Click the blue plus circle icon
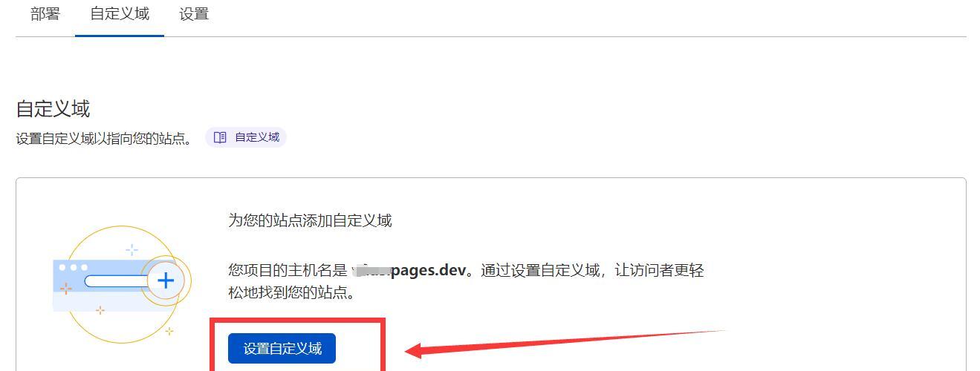The image size is (980, 371). click(166, 280)
